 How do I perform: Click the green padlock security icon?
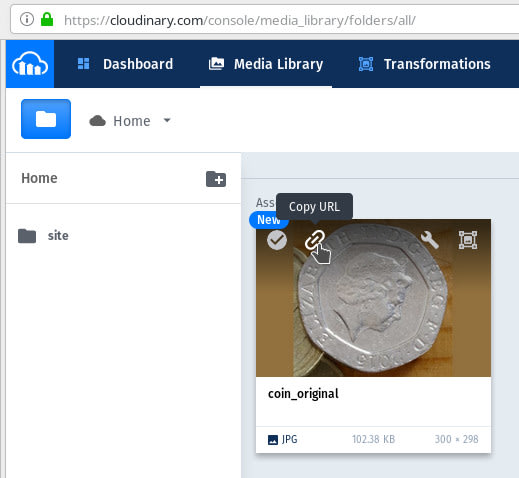(47, 19)
